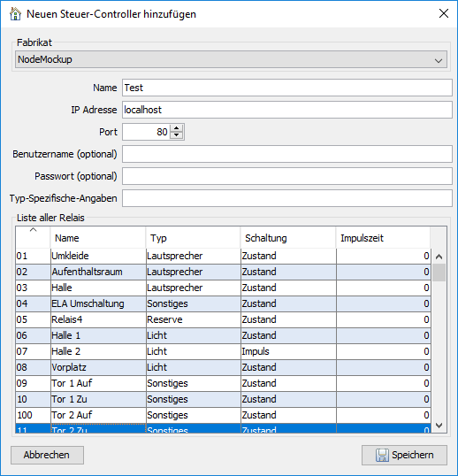The height and width of the screenshot is (476, 458).
Task: Click the Zustand cell of Umkleide row
Action: tap(288, 256)
